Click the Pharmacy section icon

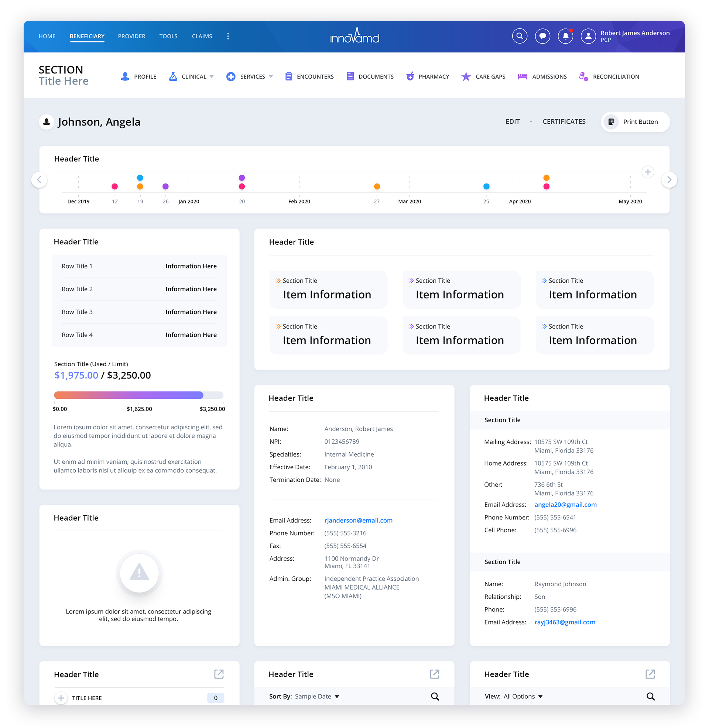pyautogui.click(x=410, y=76)
